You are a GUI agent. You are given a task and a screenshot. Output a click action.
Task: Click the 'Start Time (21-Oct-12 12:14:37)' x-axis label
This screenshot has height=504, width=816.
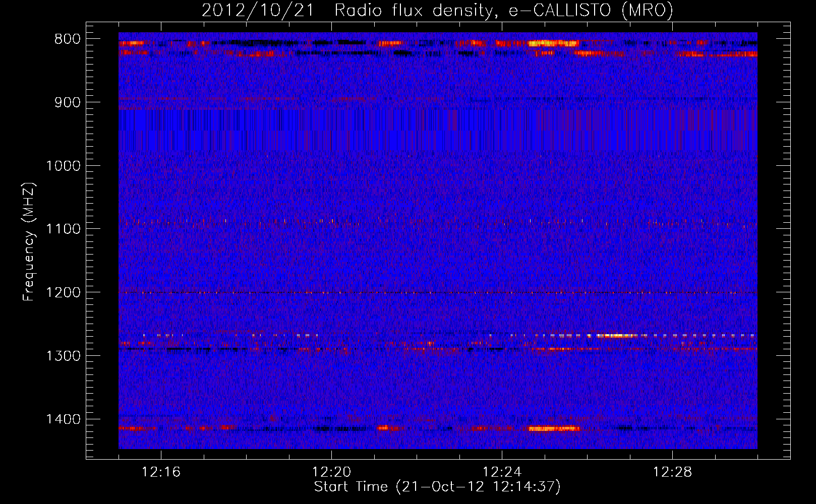click(x=437, y=487)
